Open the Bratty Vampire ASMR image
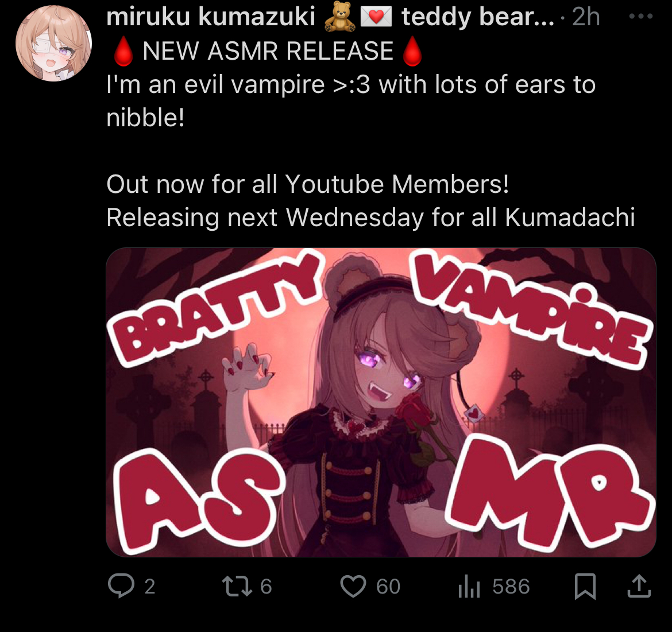 tap(381, 402)
